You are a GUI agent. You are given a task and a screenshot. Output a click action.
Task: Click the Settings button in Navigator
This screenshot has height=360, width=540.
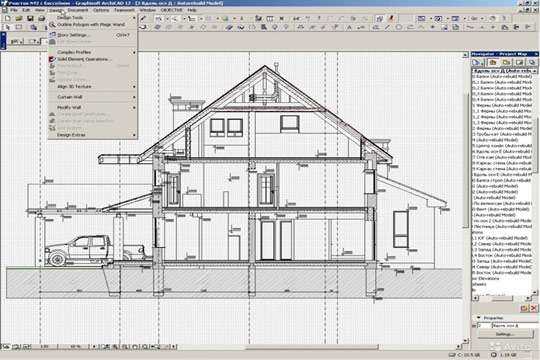pyautogui.click(x=505, y=334)
